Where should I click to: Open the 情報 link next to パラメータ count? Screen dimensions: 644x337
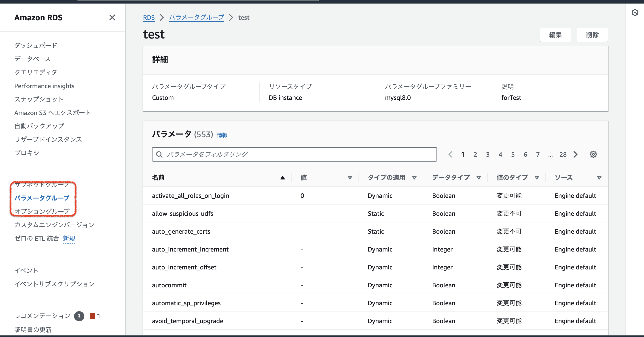coord(222,135)
